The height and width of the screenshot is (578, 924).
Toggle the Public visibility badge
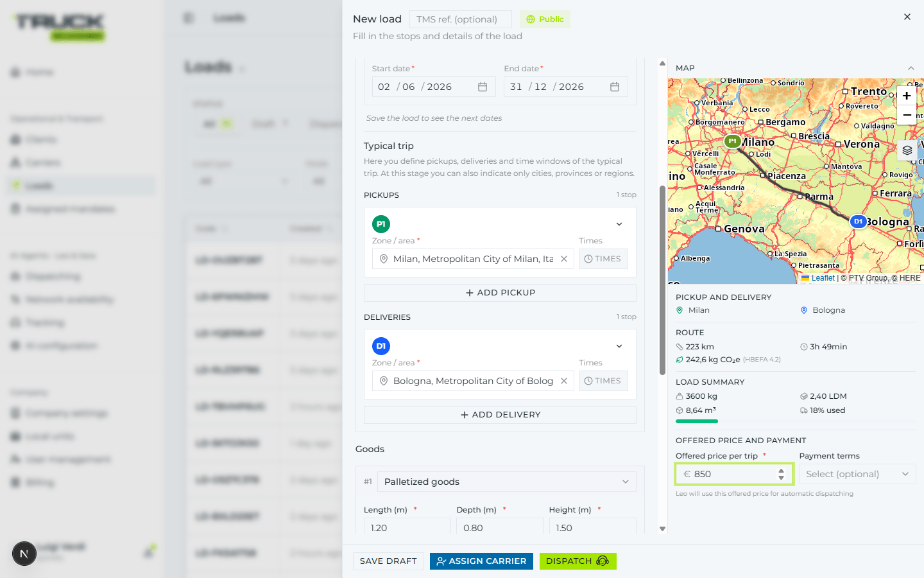(x=545, y=19)
